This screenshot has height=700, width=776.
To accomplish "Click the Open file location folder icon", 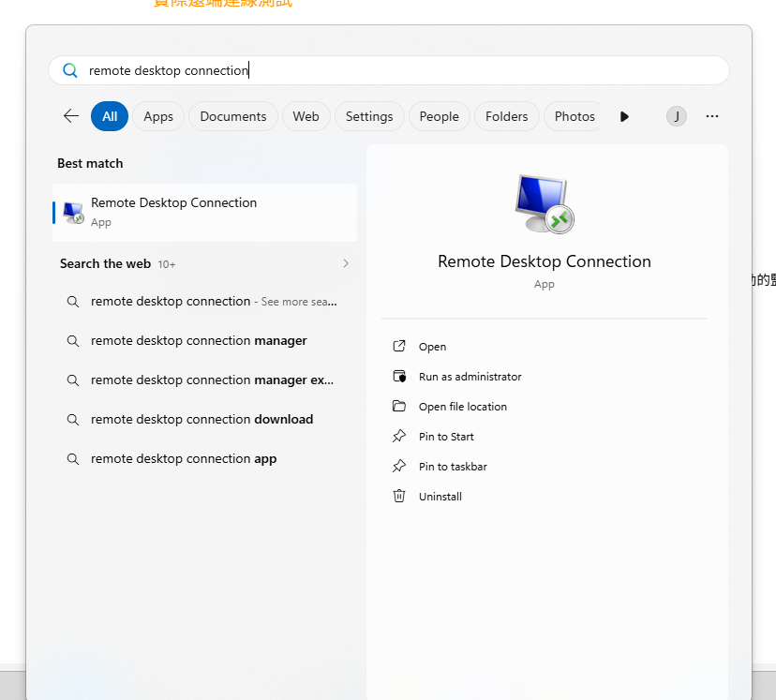I will (x=399, y=406).
